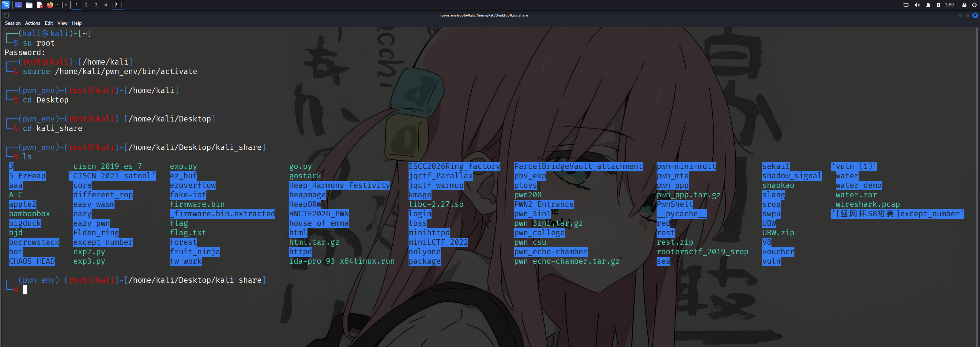Click the 'ParcelBridgeVault_attachment' directory name
980x347 pixels.
point(579,166)
